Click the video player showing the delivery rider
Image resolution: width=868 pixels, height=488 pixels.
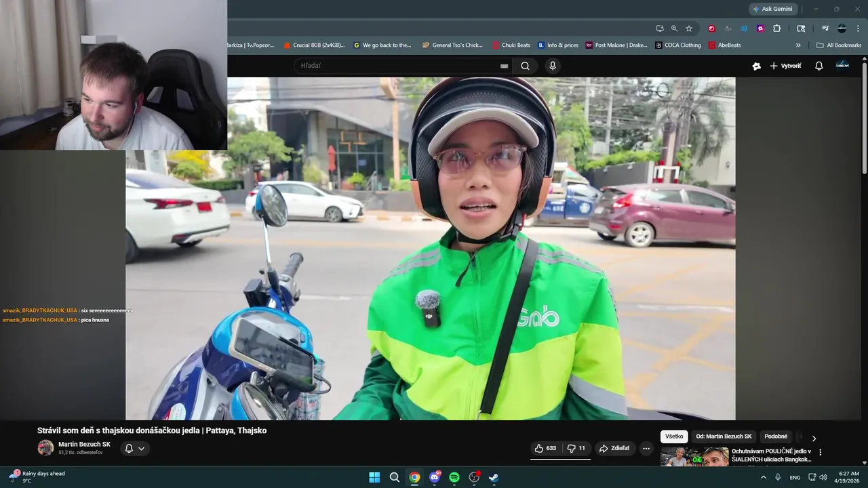pos(430,248)
